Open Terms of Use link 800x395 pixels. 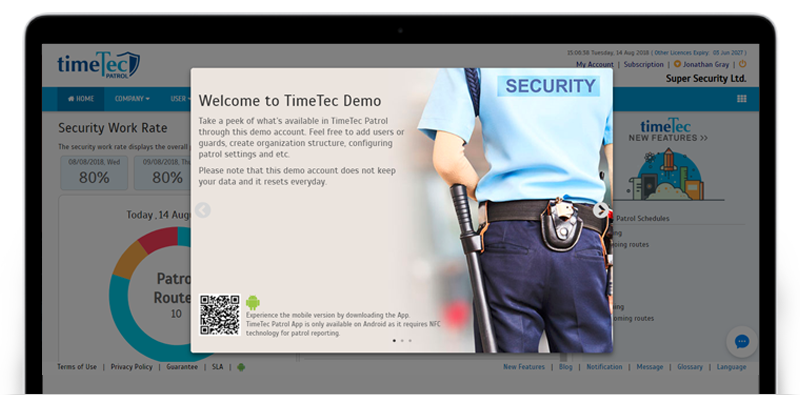coord(77,367)
